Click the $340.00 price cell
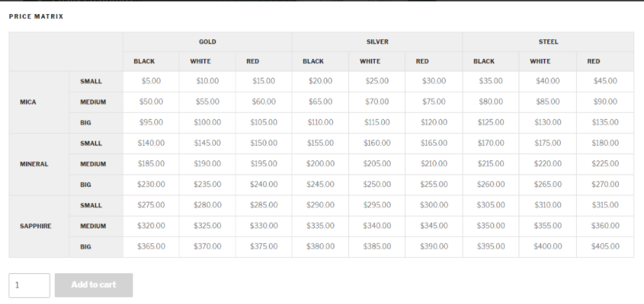The width and height of the screenshot is (644, 304). [377, 226]
